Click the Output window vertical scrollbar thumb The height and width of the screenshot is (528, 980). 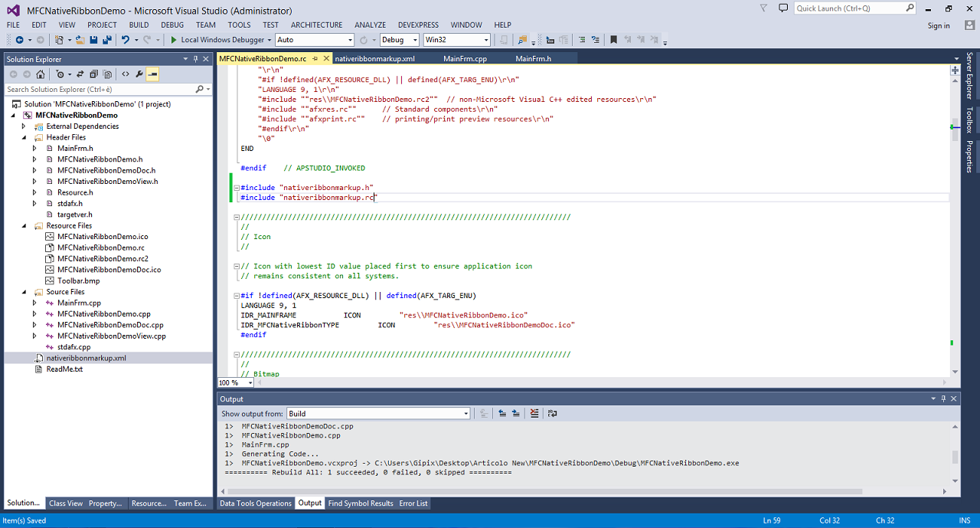(x=955, y=457)
